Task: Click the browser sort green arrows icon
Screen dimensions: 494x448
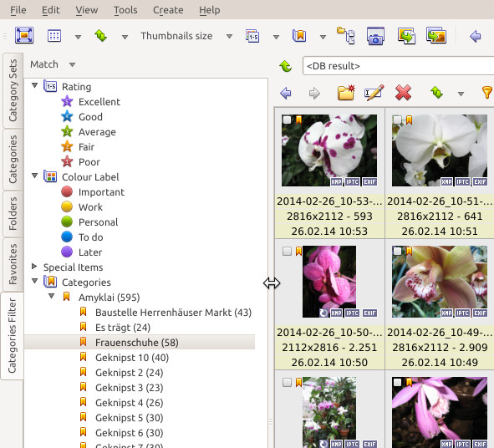Action: click(437, 93)
